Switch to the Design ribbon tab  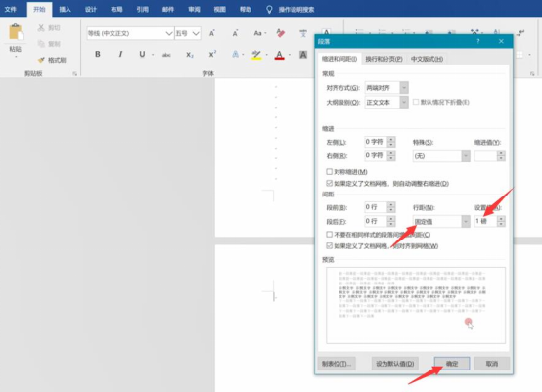point(91,10)
